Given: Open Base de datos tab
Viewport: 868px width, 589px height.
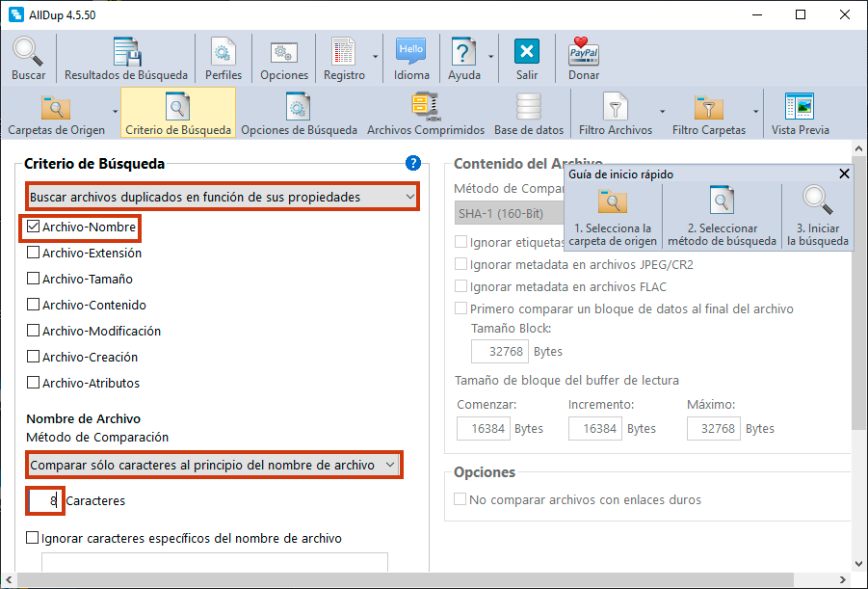Looking at the screenshot, I should pyautogui.click(x=529, y=114).
